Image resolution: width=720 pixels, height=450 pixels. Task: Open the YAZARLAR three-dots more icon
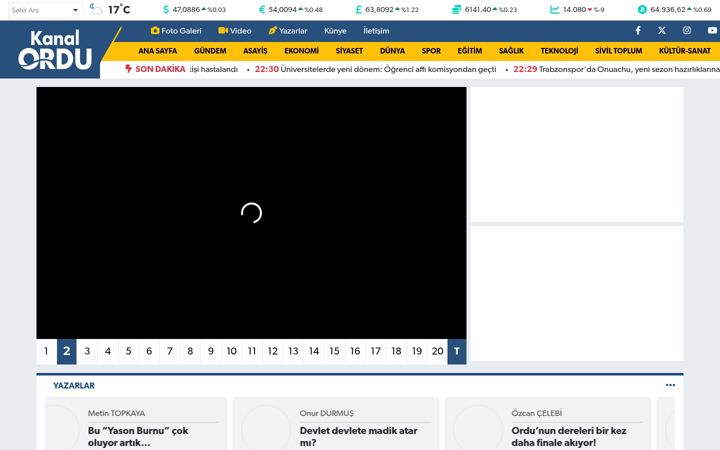[670, 385]
